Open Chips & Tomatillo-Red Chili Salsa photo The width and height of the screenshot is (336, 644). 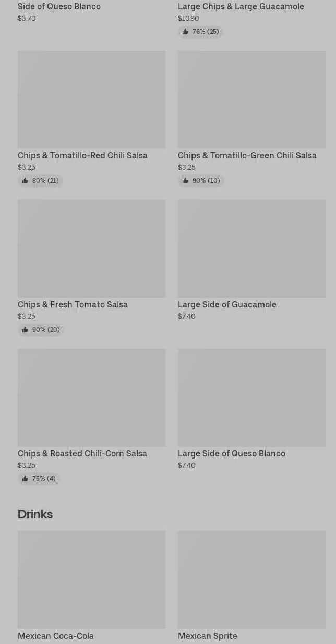pyautogui.click(x=91, y=99)
